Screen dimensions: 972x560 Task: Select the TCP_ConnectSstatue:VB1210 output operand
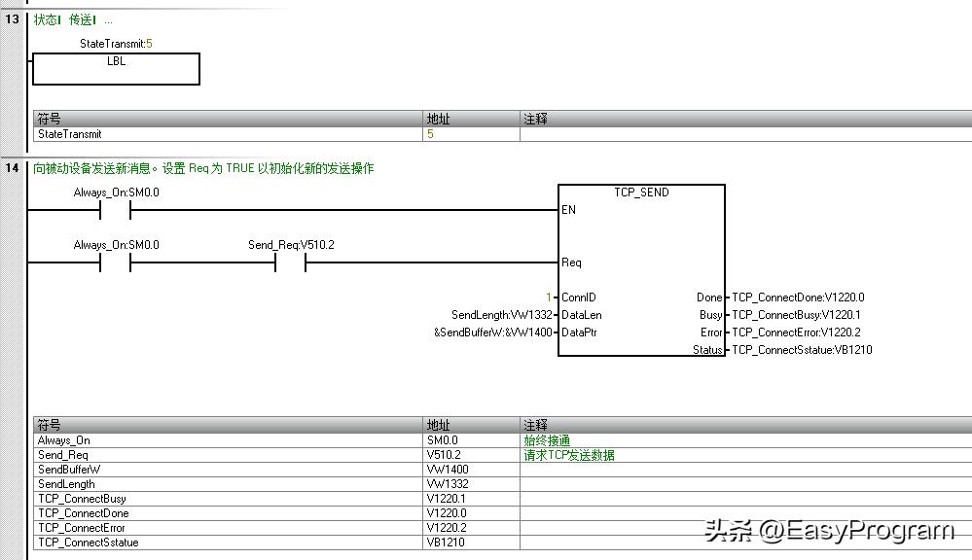click(x=802, y=350)
